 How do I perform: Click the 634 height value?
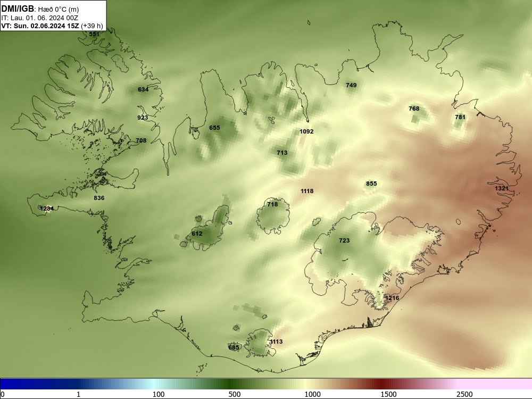coord(143,89)
